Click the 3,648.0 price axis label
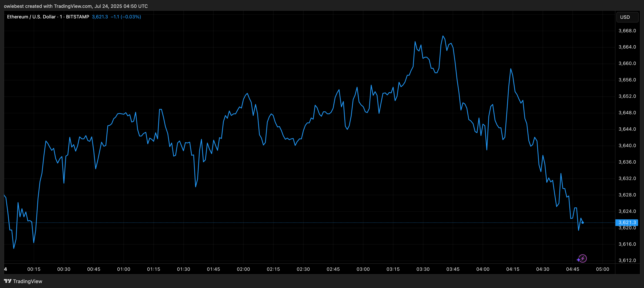Screen dimensions: 644x288 coord(627,113)
